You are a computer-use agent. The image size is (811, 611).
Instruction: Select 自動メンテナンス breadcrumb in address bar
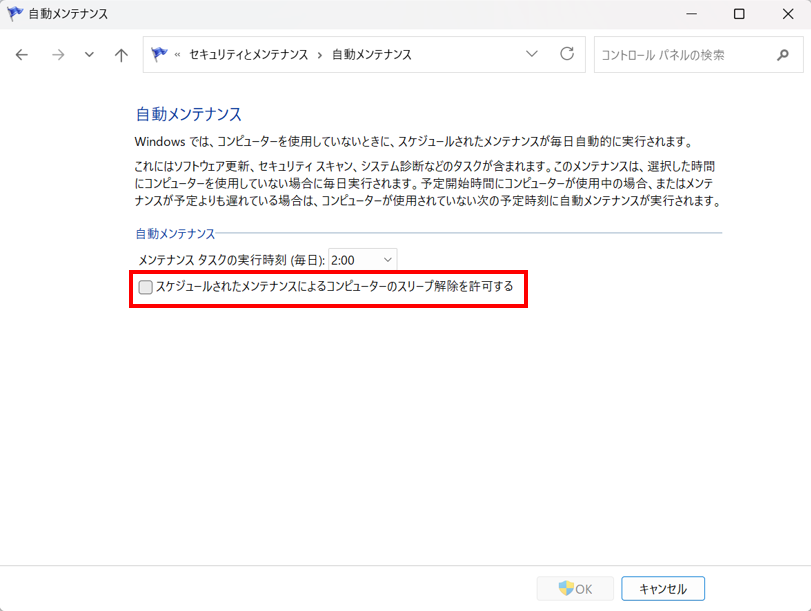pos(371,55)
